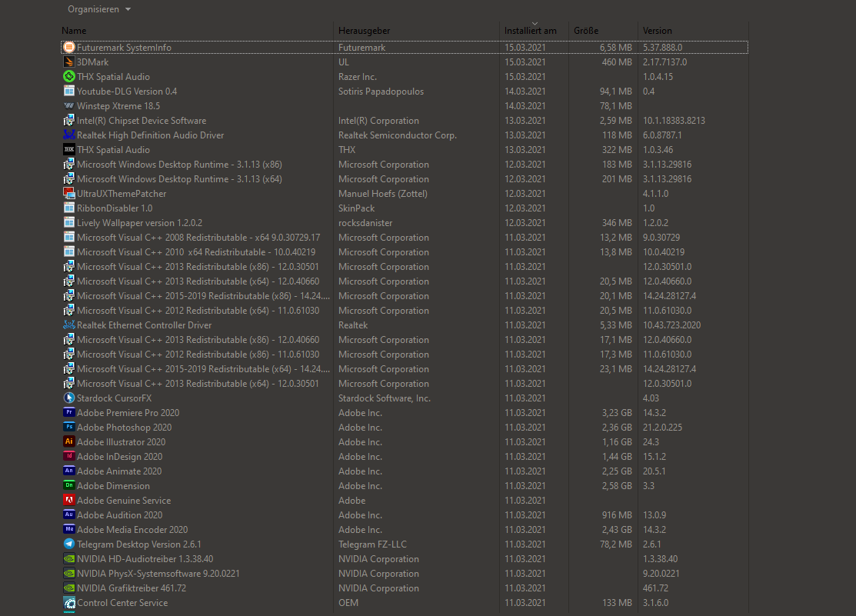The image size is (856, 616).
Task: Select Microsoft Windows Desktop Runtime 3.1.13 (x86) name
Action: click(179, 165)
